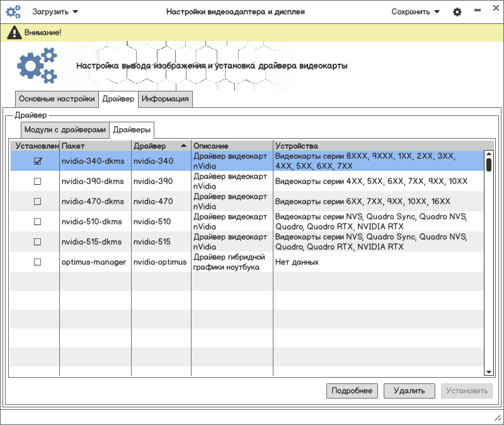Click the Удалить button

point(409,391)
